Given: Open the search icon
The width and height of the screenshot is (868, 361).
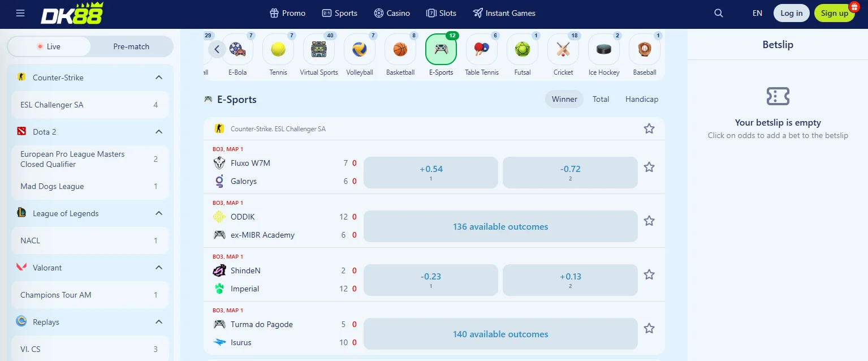Looking at the screenshot, I should (x=719, y=13).
